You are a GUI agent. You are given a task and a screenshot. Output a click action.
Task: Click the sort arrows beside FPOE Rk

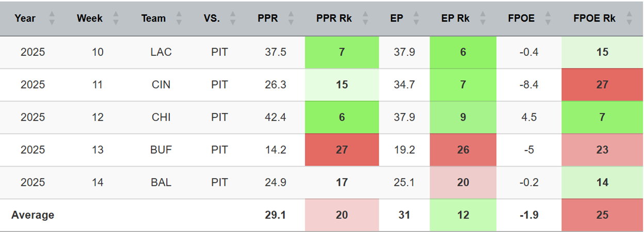coord(629,19)
